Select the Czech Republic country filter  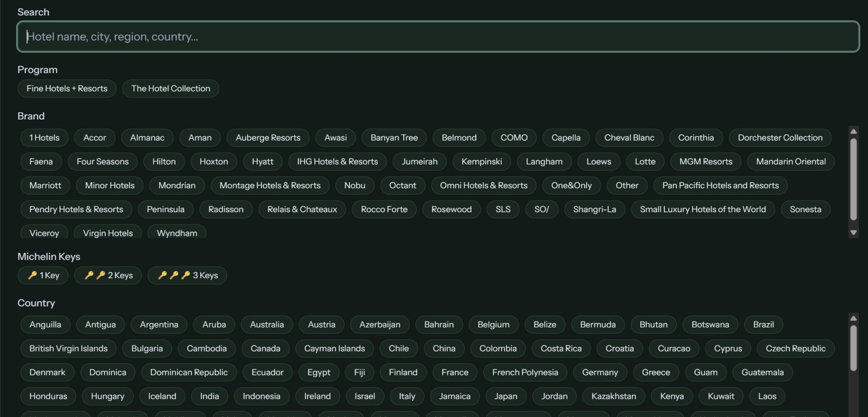(796, 348)
